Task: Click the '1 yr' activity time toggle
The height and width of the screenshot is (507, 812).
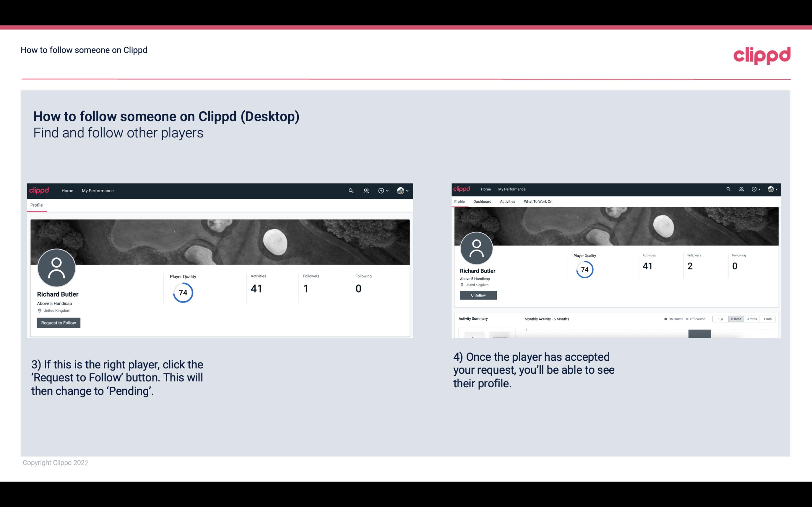Action: pos(720,318)
